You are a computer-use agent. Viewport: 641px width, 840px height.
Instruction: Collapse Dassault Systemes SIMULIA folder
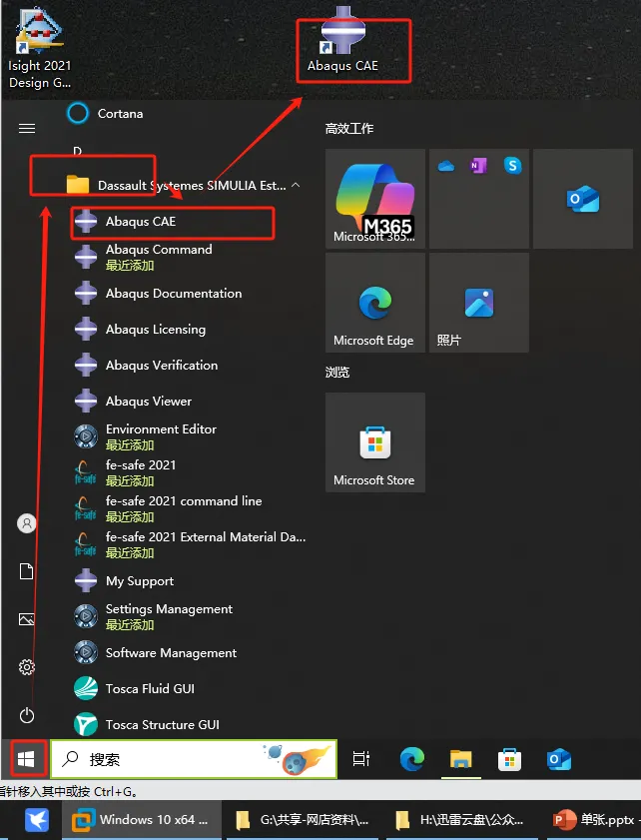pos(296,185)
